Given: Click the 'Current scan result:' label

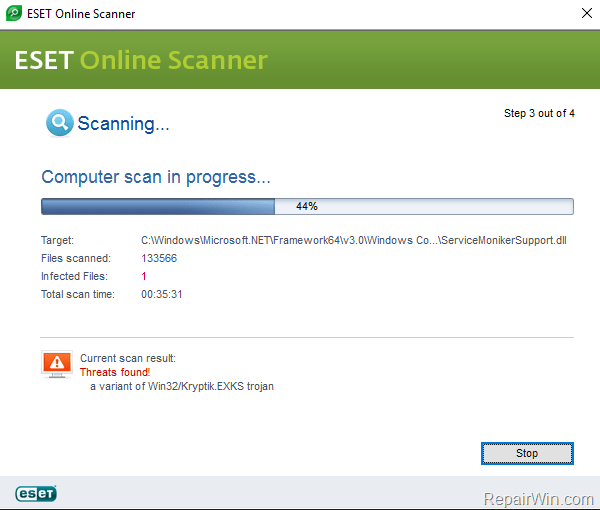Looking at the screenshot, I should (x=128, y=358).
